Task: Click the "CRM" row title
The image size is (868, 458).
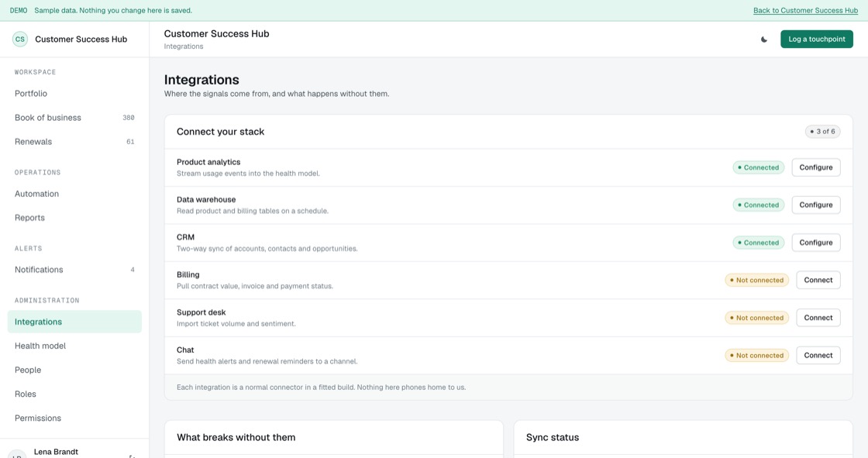Action: coord(185,237)
